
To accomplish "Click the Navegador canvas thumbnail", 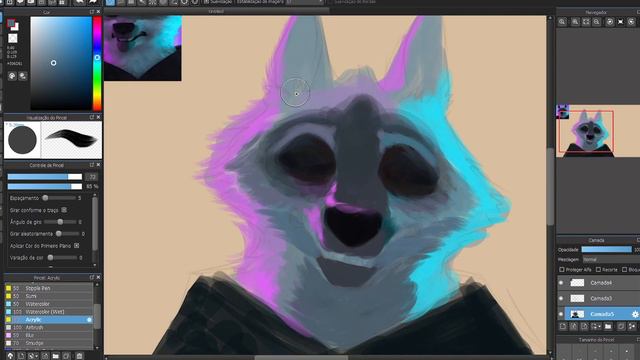I will (x=598, y=131).
